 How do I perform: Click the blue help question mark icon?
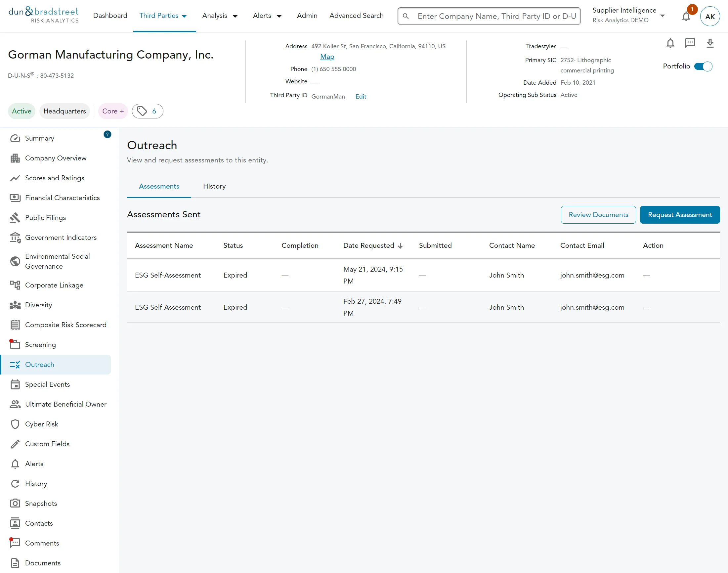coord(107,135)
